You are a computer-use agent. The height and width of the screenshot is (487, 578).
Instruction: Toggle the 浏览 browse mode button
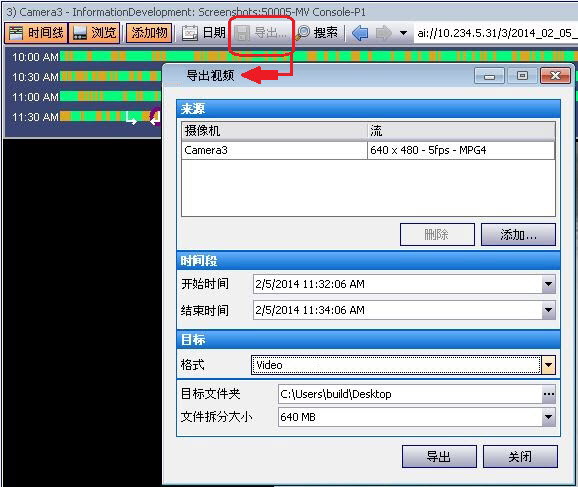point(95,33)
